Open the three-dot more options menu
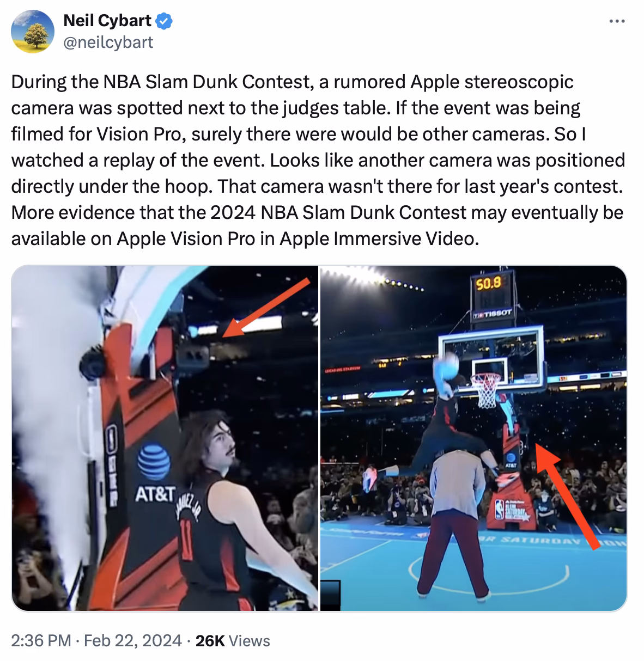Screen dimensions: 644x661 [x=616, y=22]
